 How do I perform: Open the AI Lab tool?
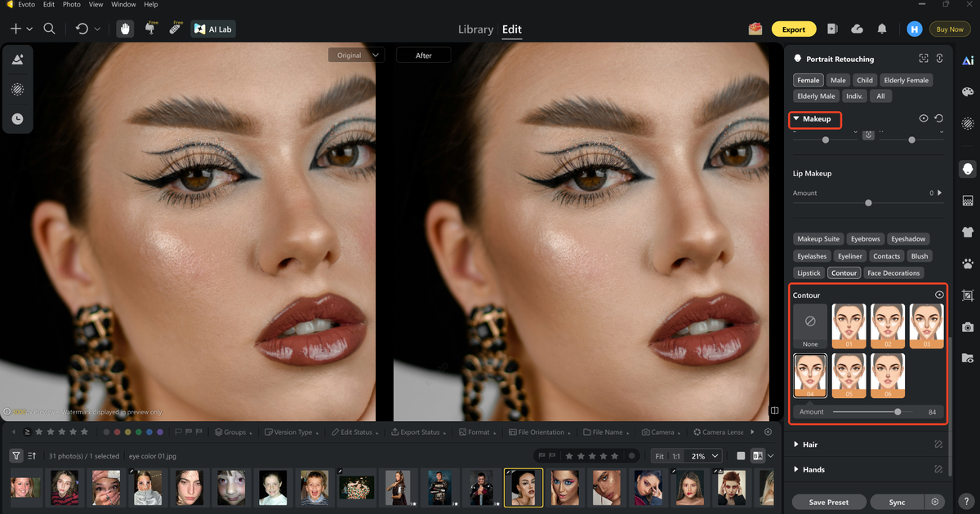click(211, 29)
